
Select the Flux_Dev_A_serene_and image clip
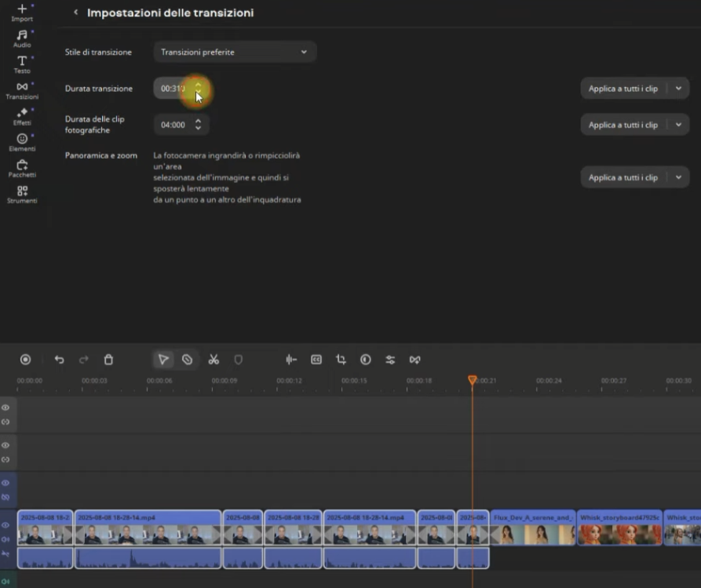(533, 528)
